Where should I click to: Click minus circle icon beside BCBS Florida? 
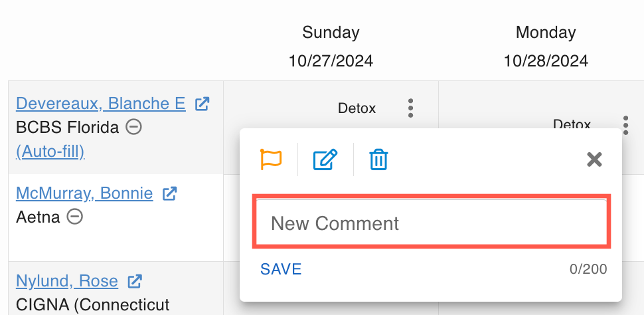pos(133,127)
